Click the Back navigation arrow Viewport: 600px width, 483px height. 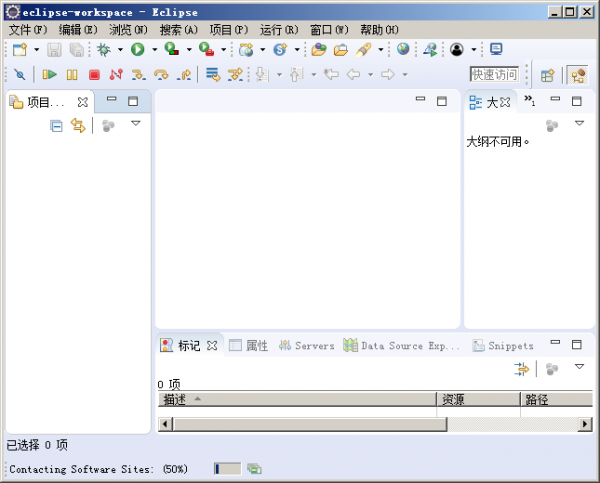click(x=354, y=74)
